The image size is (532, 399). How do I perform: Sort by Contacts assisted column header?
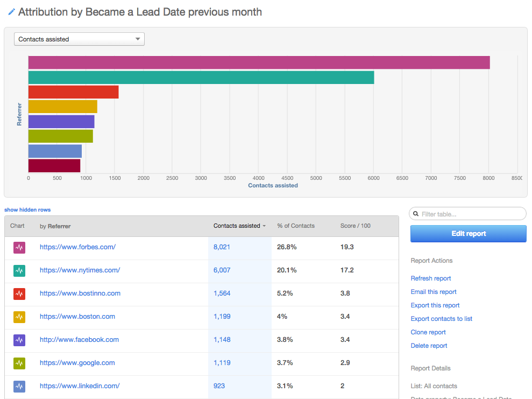[239, 226]
